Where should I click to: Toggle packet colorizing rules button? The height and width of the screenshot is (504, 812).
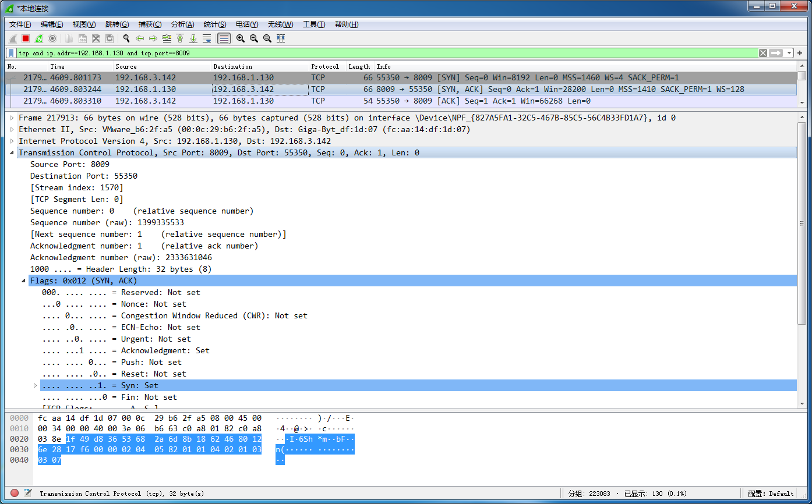(224, 38)
